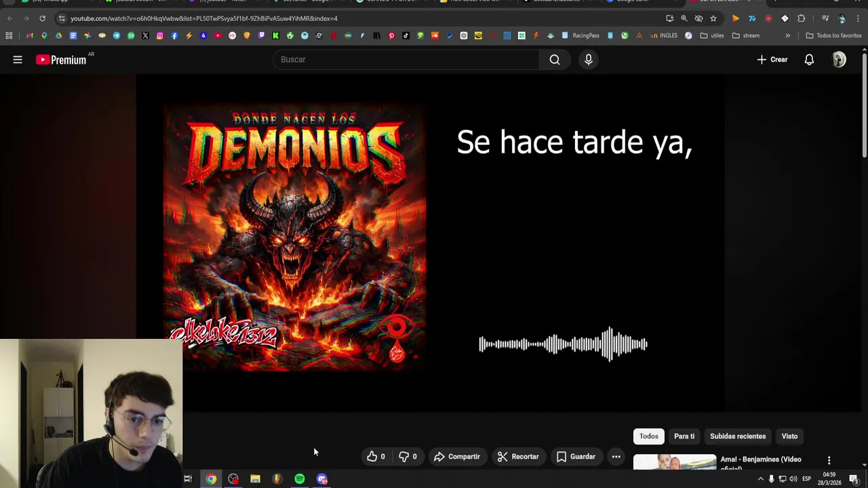This screenshot has width=868, height=488.
Task: Show more bookmarks overflow chevron
Action: [787, 35]
